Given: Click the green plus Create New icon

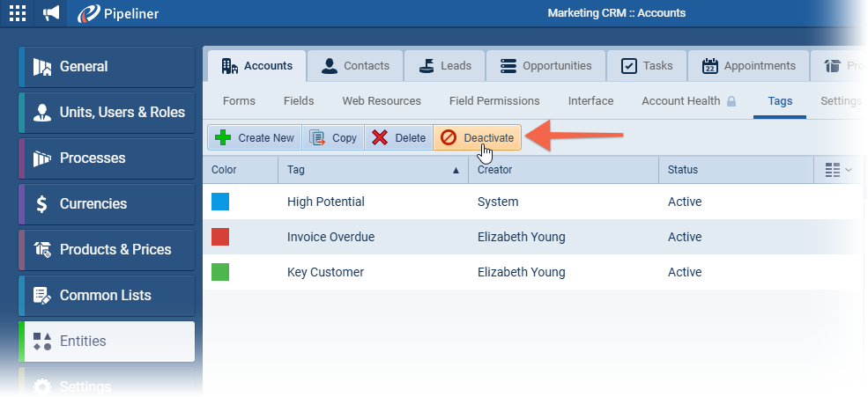Looking at the screenshot, I should tap(223, 137).
